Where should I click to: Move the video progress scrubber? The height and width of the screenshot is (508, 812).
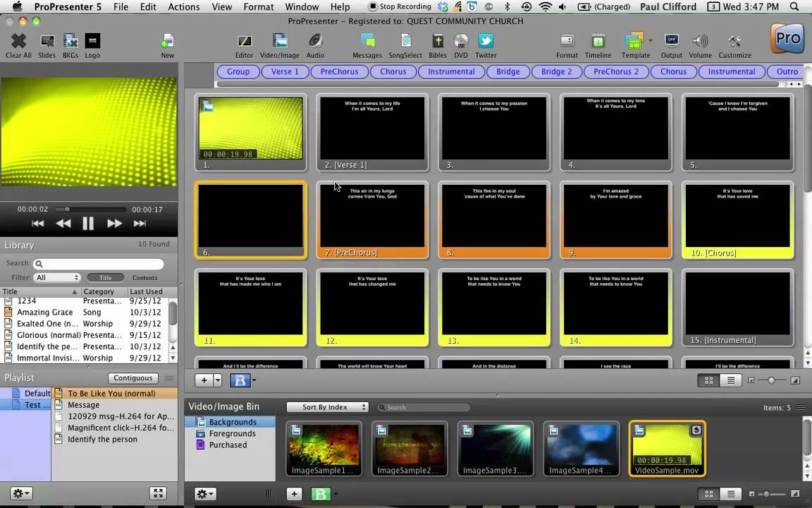[67, 210]
